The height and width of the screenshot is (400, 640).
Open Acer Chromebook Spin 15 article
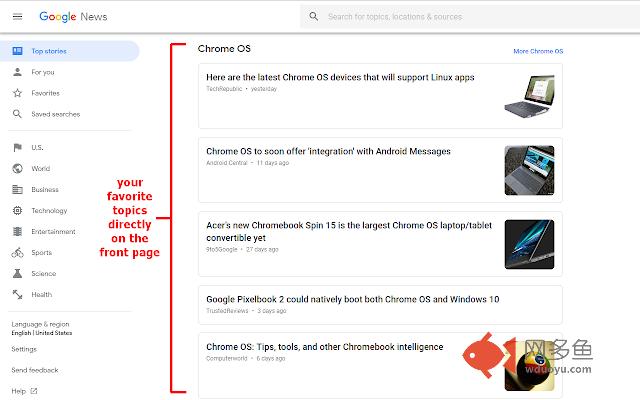click(x=349, y=231)
